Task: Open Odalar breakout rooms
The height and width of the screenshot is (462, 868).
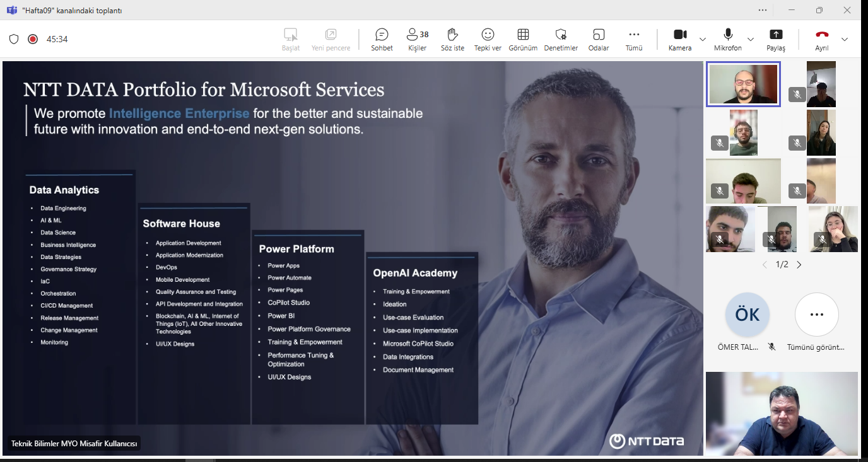Action: pos(599,39)
